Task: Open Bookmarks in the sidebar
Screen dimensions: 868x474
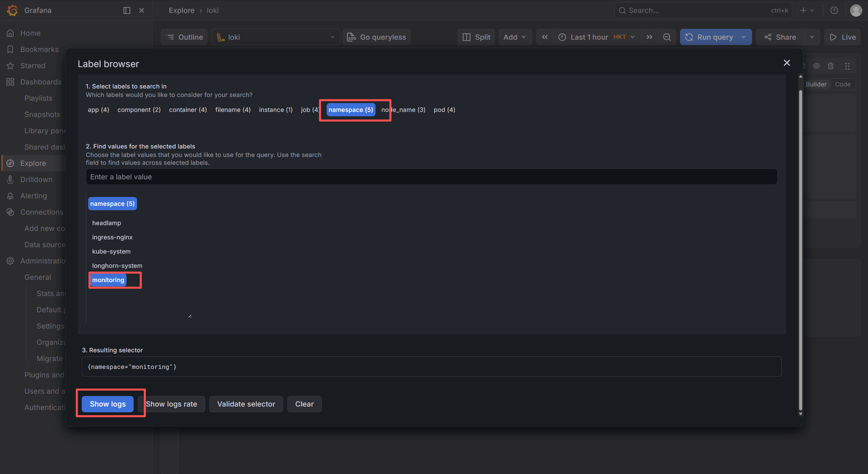Action: (x=39, y=50)
